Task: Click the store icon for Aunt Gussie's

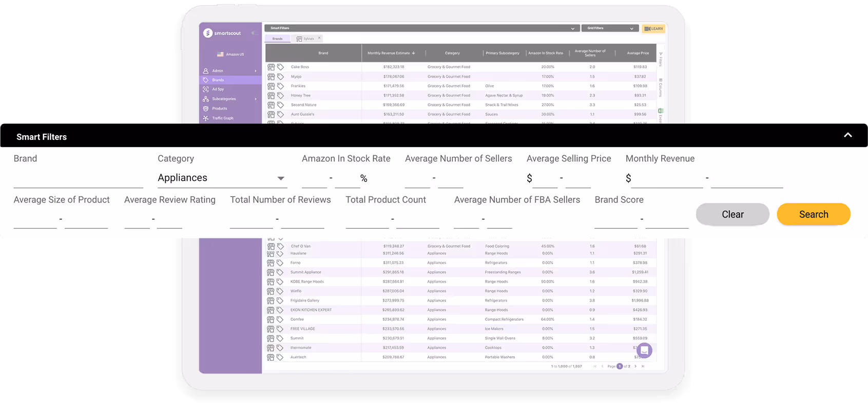Action: (271, 114)
